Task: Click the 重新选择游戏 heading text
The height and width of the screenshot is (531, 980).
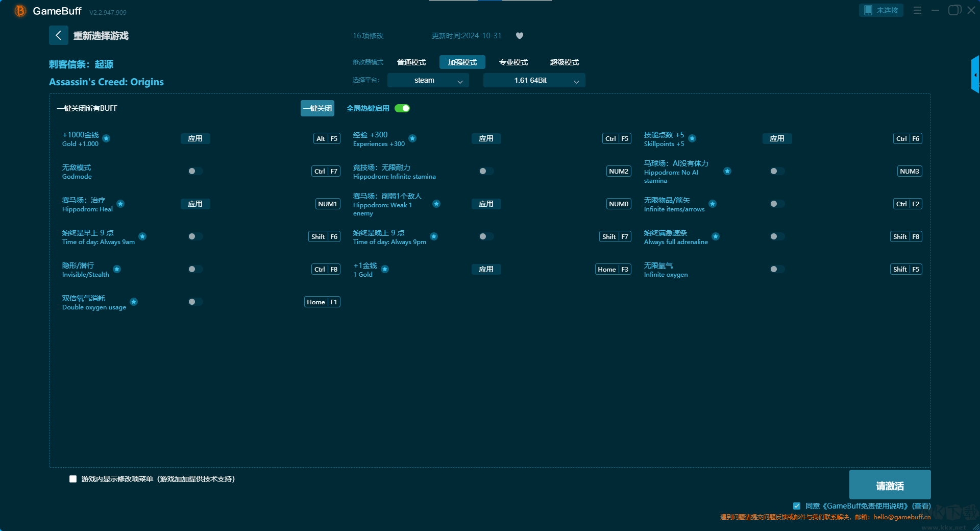Action: click(101, 36)
